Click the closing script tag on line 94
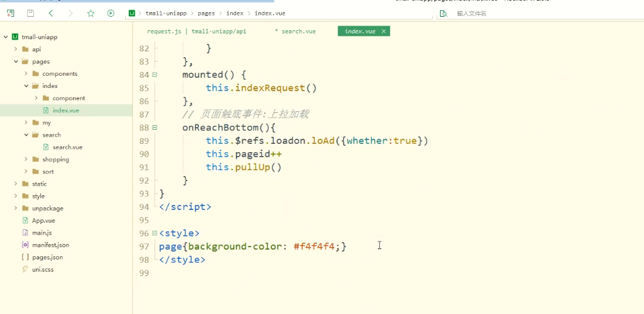Screen dimensions: 644x314 pyautogui.click(x=185, y=207)
